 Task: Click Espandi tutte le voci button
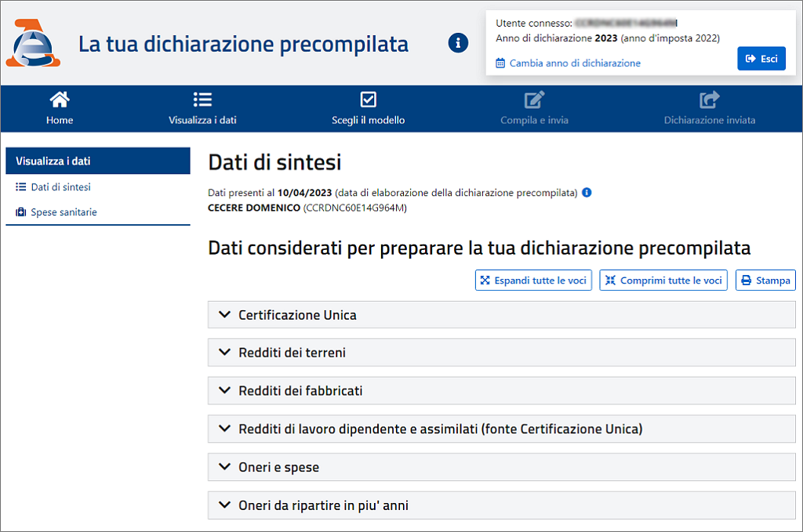point(533,280)
